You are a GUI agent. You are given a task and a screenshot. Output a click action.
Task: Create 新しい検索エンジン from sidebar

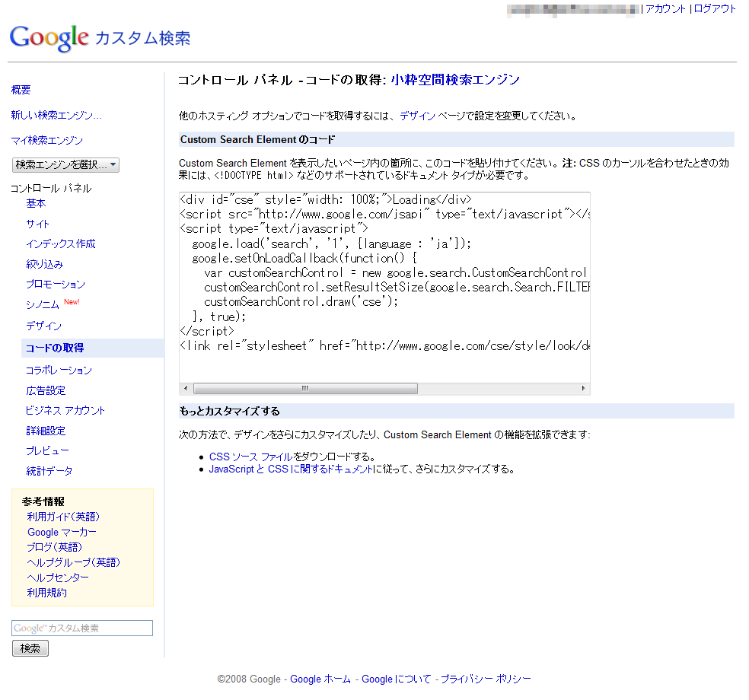(56, 115)
